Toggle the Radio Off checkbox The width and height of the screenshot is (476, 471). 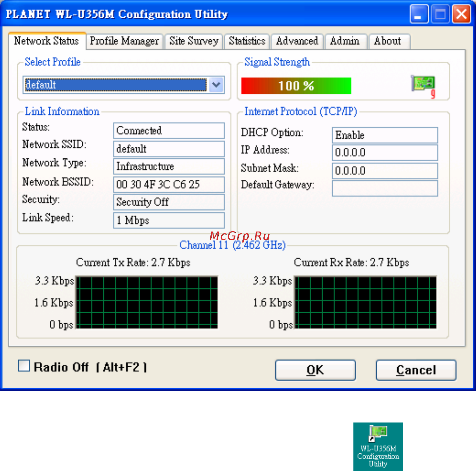click(24, 366)
